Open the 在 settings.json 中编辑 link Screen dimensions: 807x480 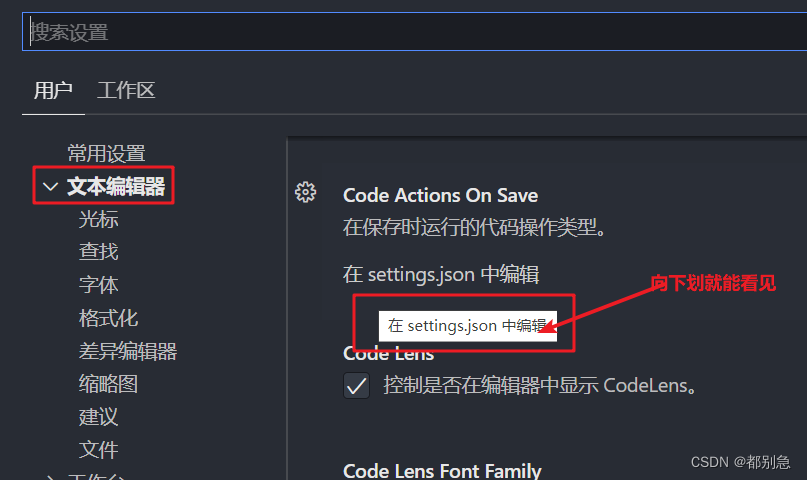click(x=441, y=274)
